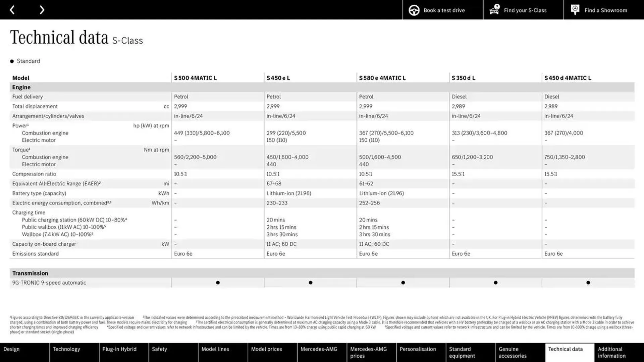Click the Plug-in Hybrid menu item
Screen dimensions: 644x362
coord(119,349)
